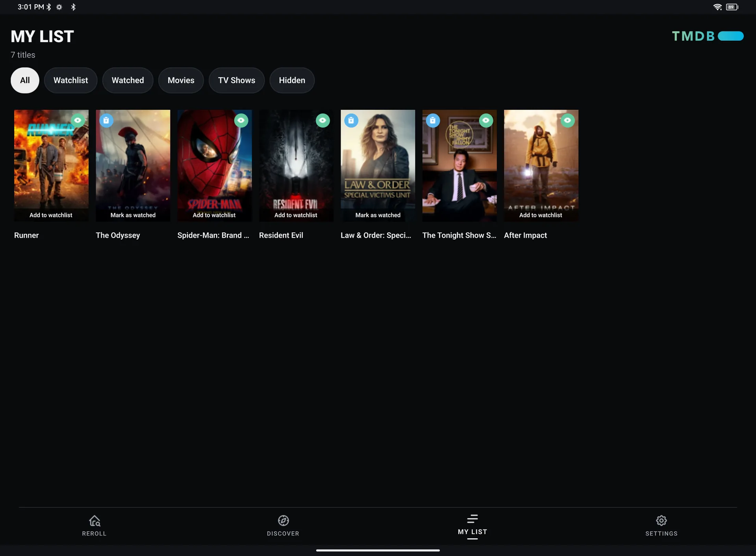Add Resident Evil to watchlist
Viewport: 756px width, 556px height.
click(296, 215)
